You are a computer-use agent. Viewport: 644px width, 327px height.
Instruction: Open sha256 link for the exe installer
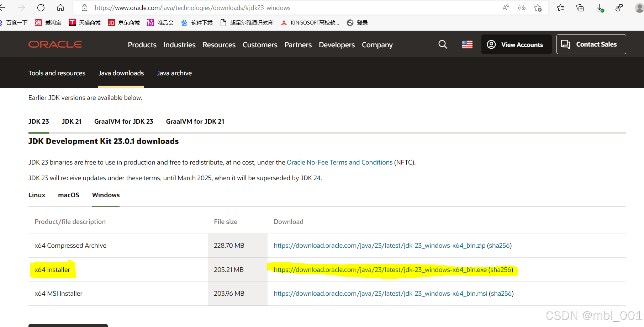[501, 270]
